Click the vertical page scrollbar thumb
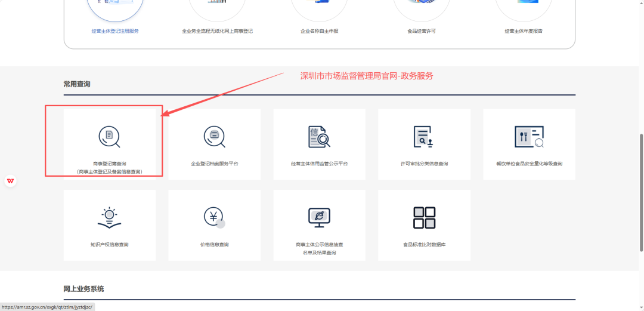Image resolution: width=644 pixels, height=311 pixels. [641, 192]
